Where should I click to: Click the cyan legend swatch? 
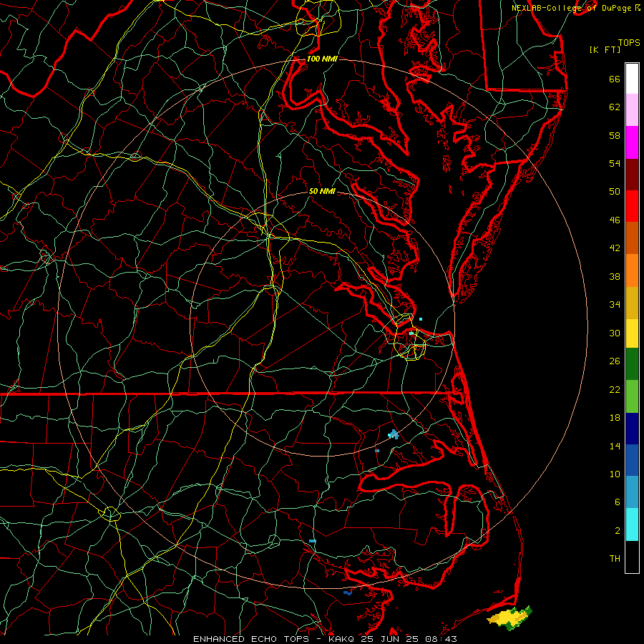pyautogui.click(x=632, y=525)
